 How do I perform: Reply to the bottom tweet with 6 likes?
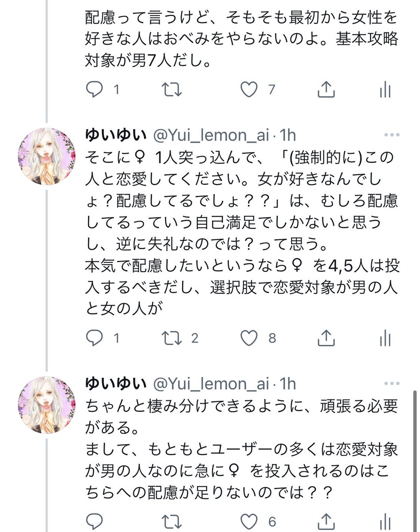[94, 521]
